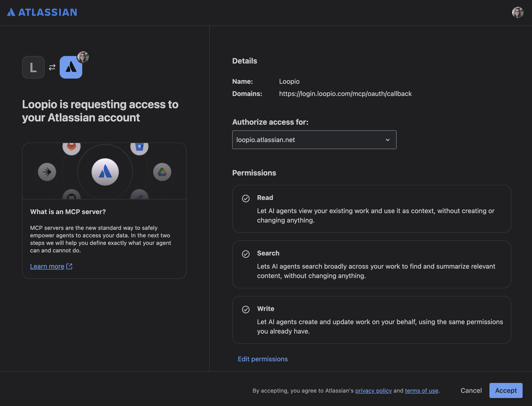
Task: Open the user profile avatar menu
Action: (x=518, y=12)
